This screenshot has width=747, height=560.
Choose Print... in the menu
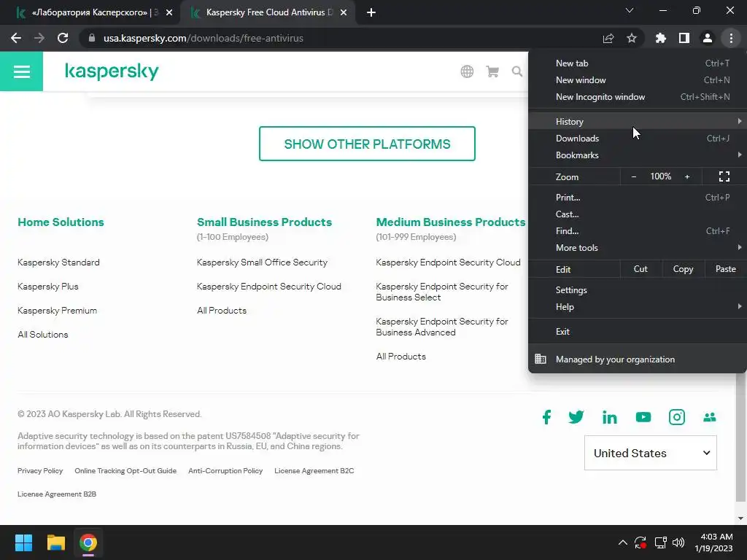[638, 197]
